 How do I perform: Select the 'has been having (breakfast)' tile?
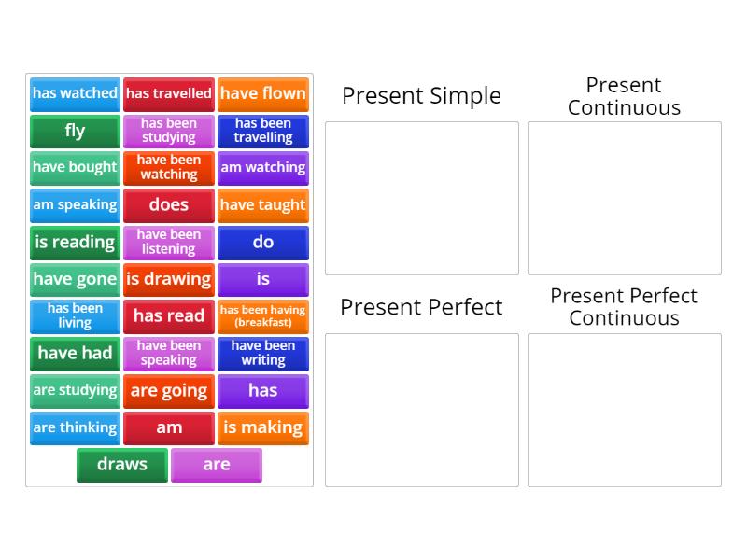pyautogui.click(x=262, y=315)
